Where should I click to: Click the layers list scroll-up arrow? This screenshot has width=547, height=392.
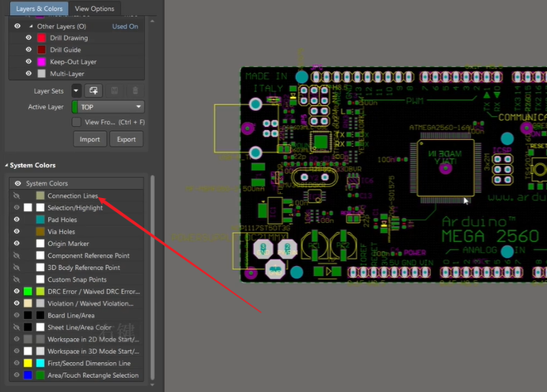coord(152,22)
